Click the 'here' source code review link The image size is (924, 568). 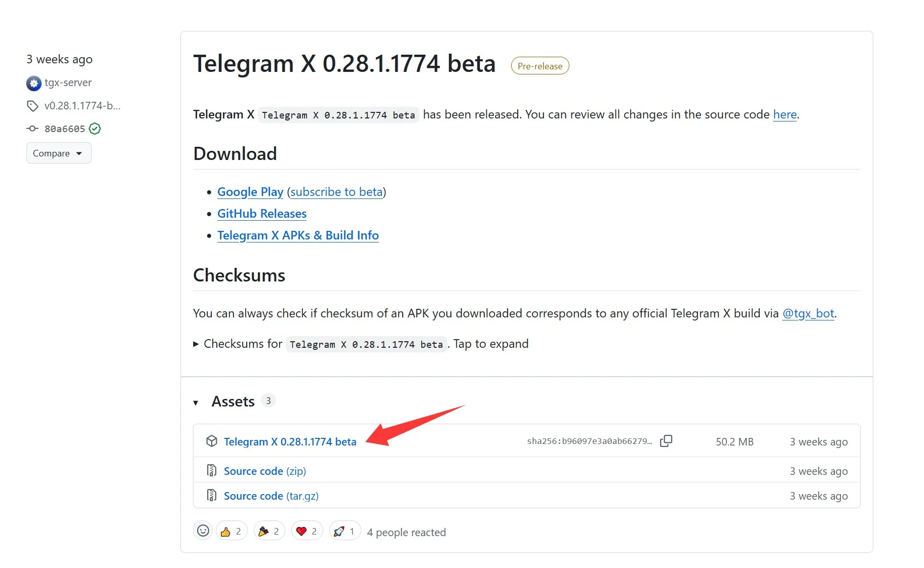click(x=784, y=114)
